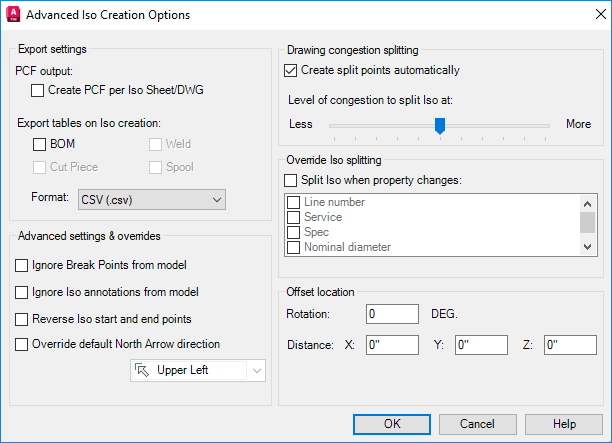The height and width of the screenshot is (443, 612).
Task: Enable Override default North Arrow direction
Action: tap(23, 345)
